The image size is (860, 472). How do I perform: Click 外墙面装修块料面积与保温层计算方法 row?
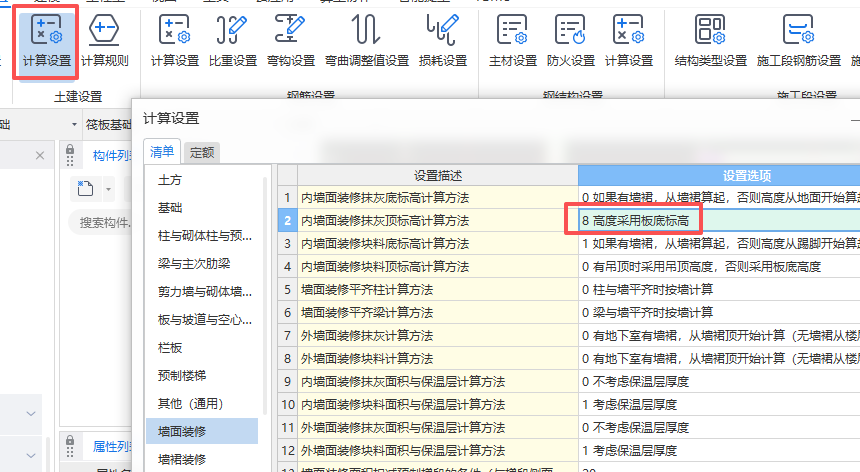[438, 451]
